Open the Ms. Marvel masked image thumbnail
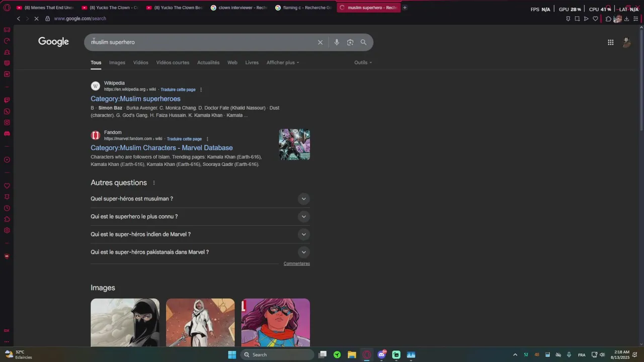The image size is (644, 362). click(x=276, y=322)
